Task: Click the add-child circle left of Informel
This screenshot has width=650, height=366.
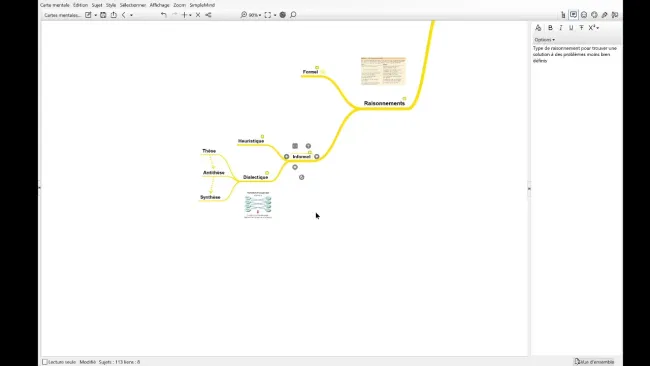Action: pos(286,157)
